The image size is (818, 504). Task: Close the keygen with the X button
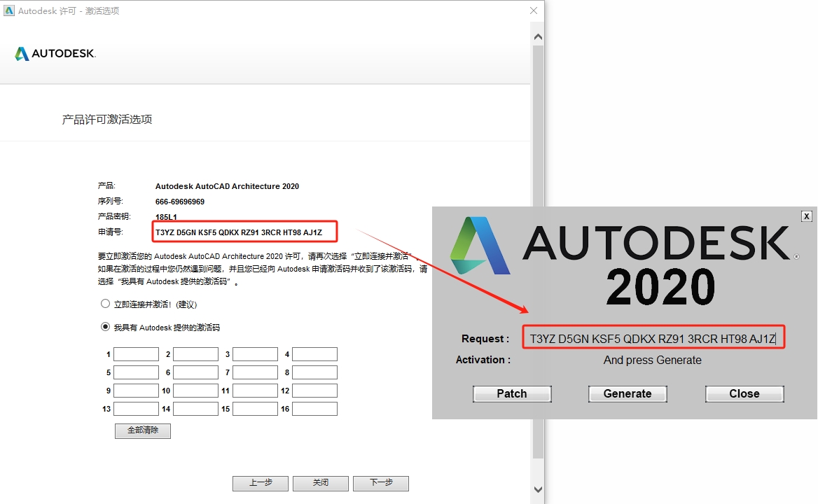(x=807, y=216)
